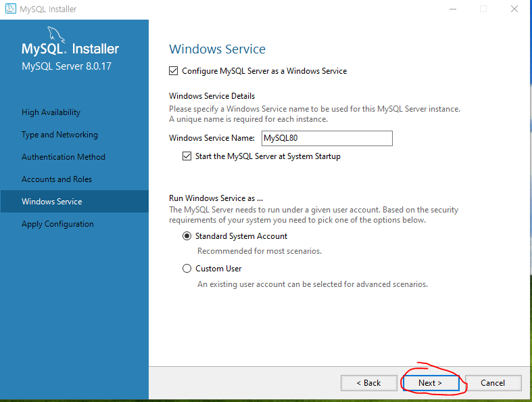Image resolution: width=532 pixels, height=402 pixels.
Task: Switch to the Authentication Method step
Action: pyautogui.click(x=64, y=157)
